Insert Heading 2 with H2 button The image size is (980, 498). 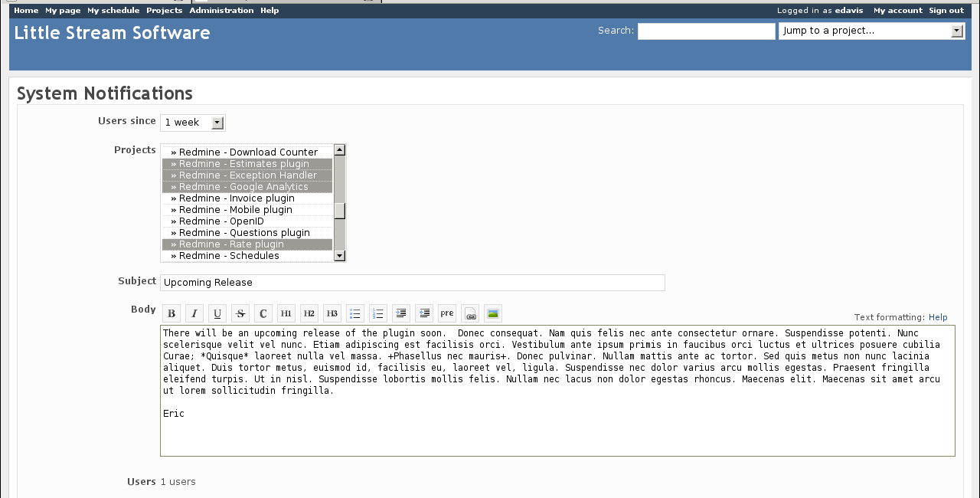point(309,313)
